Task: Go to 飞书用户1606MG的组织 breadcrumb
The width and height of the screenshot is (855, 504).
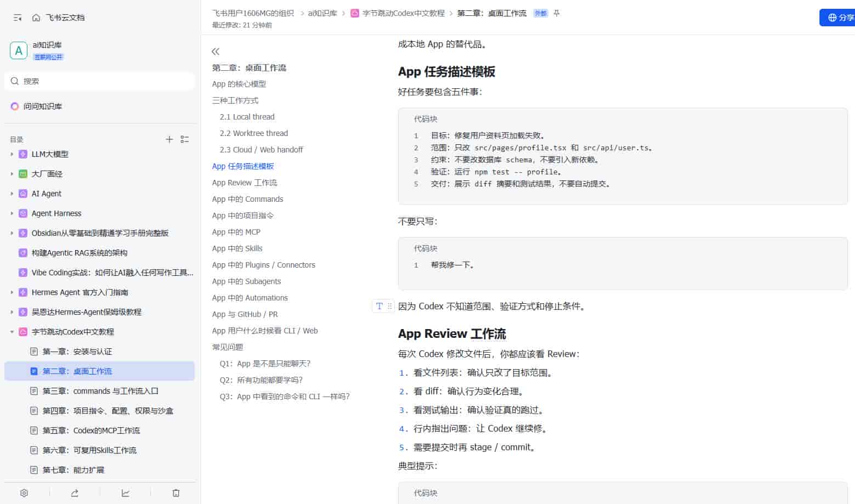Action: click(x=253, y=13)
